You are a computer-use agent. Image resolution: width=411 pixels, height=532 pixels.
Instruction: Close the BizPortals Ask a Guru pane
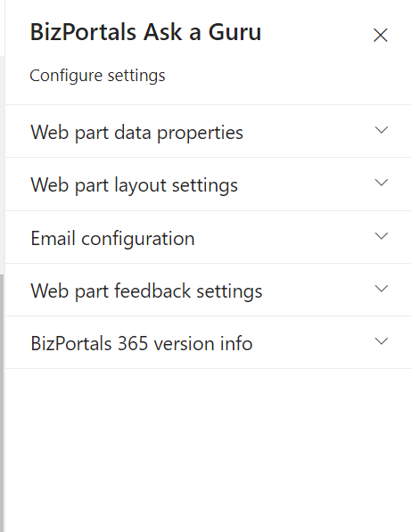(381, 36)
